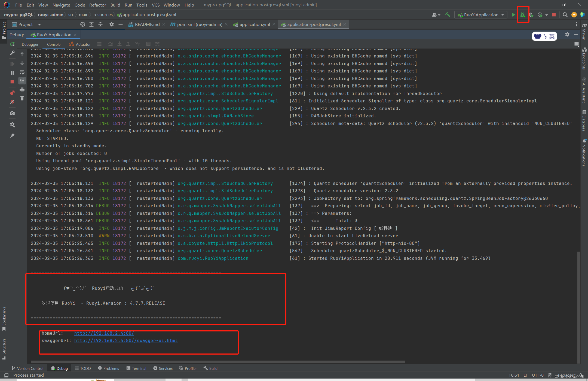Open Version Control tool window

[27, 368]
